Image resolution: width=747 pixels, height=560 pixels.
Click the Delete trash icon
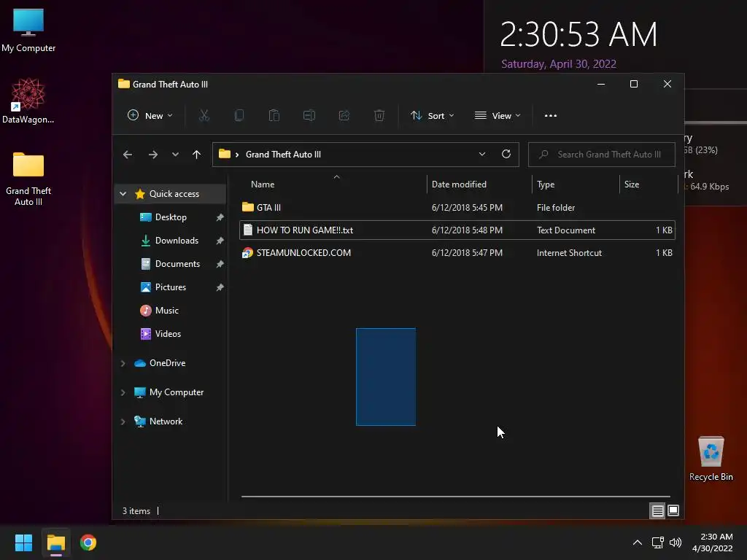pos(379,116)
